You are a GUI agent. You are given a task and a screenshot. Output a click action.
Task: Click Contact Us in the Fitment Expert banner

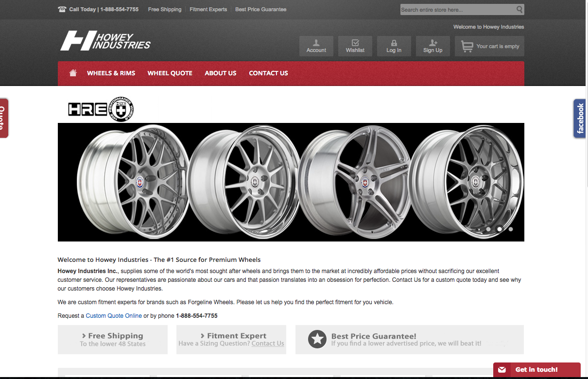point(268,344)
